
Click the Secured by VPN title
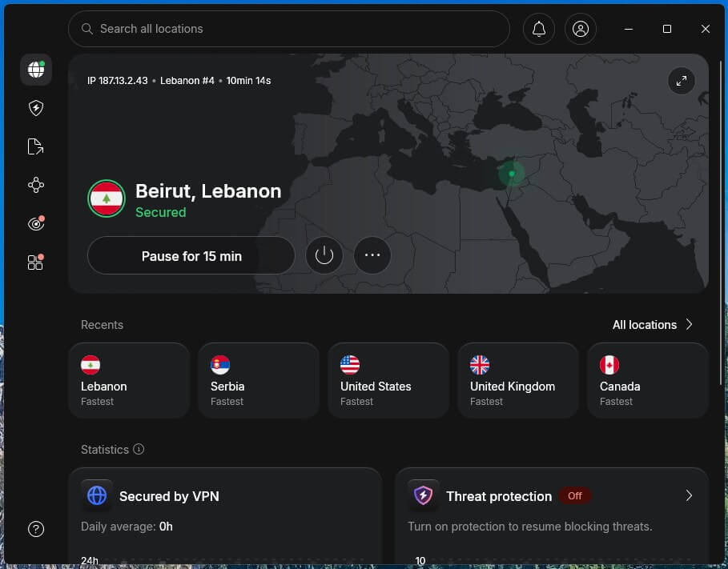click(169, 496)
